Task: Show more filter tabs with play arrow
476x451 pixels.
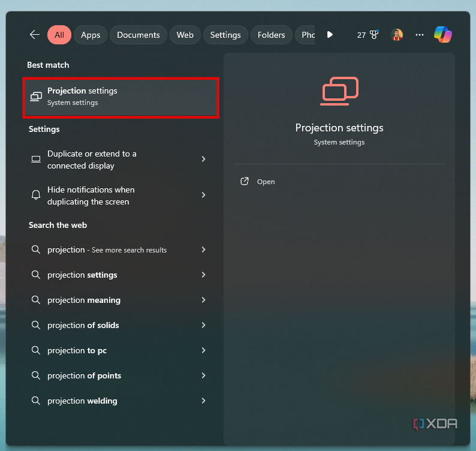Action: [330, 35]
